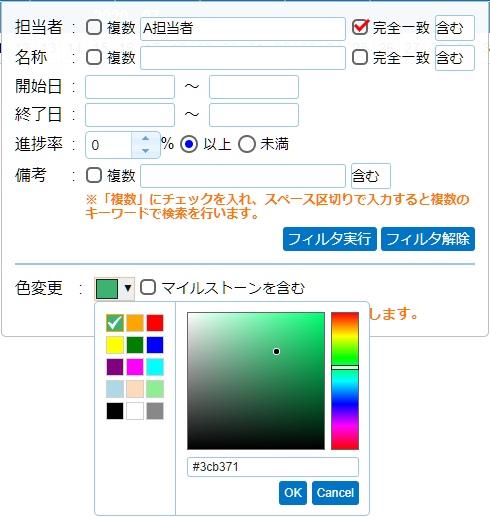Image resolution: width=490 pixels, height=517 pixels.
Task: Click the 開始日 to-date field
Action: click(254, 87)
